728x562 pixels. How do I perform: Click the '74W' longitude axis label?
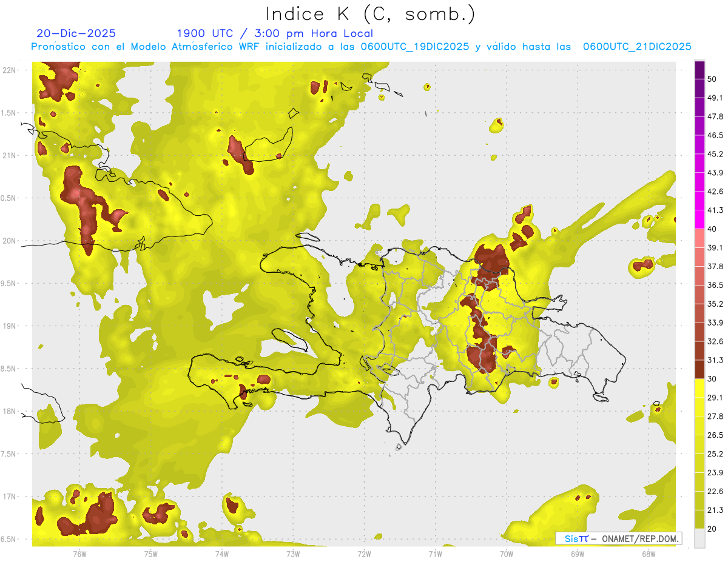pos(221,554)
